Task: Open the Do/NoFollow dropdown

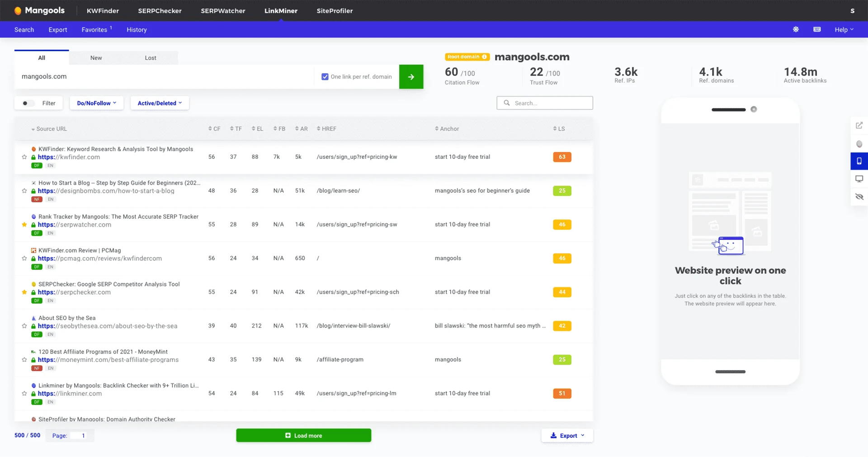Action: 96,103
